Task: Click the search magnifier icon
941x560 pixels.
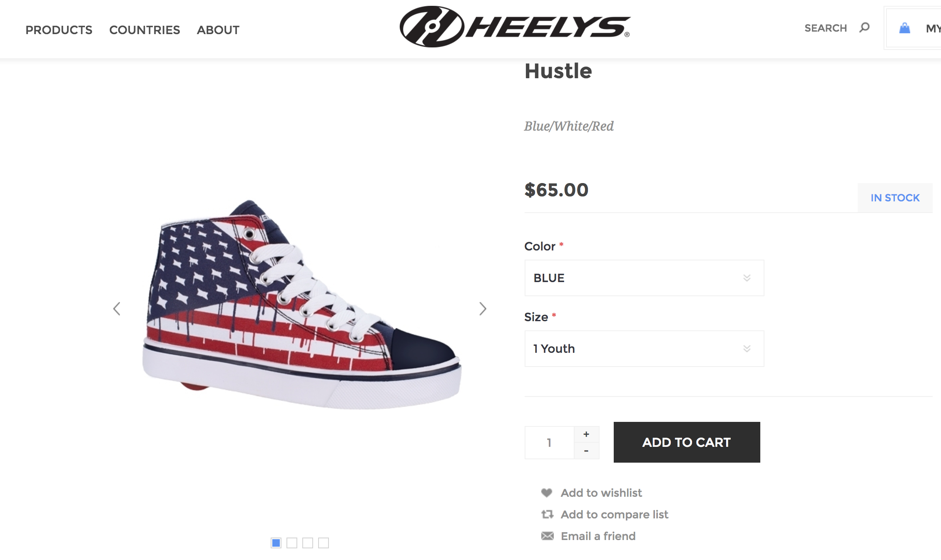Action: [x=864, y=27]
